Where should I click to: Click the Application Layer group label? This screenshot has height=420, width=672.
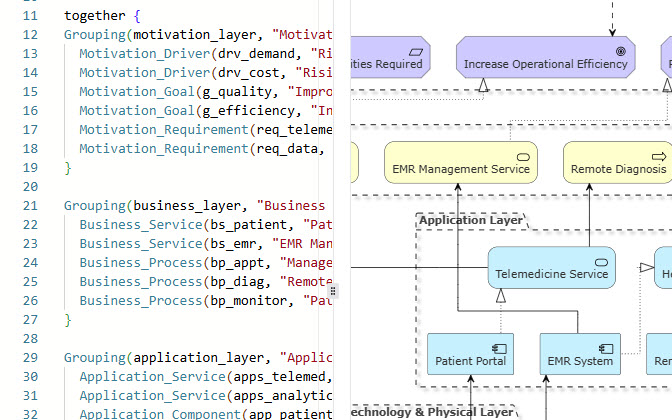pyautogui.click(x=471, y=220)
